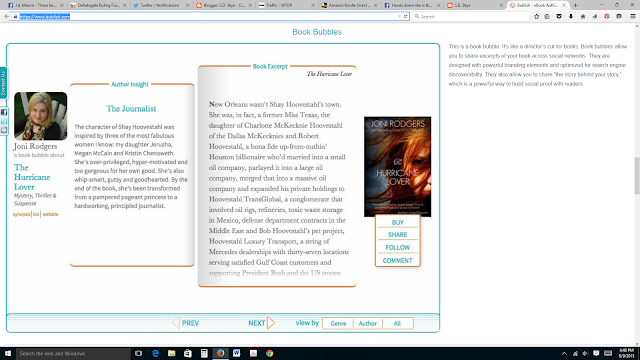Click The Hurricane Lover title link
This screenshot has height=360, width=640.
point(32,177)
